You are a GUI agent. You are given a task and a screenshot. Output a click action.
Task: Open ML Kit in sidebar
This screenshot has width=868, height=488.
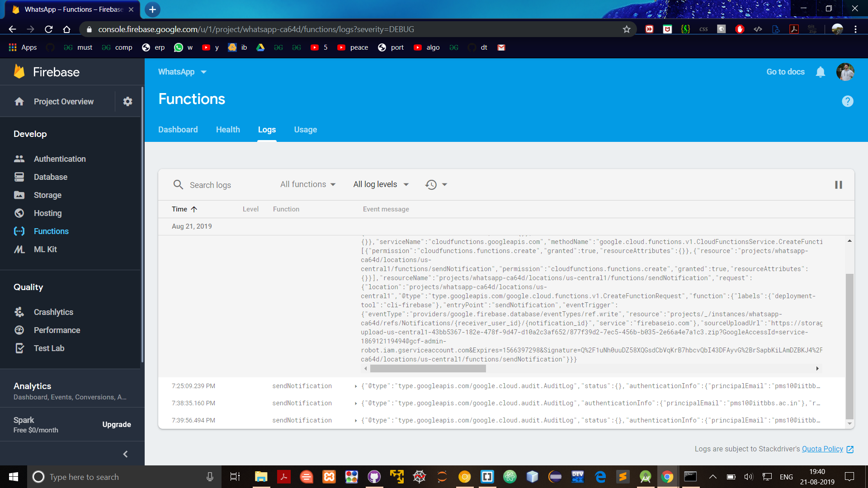45,249
